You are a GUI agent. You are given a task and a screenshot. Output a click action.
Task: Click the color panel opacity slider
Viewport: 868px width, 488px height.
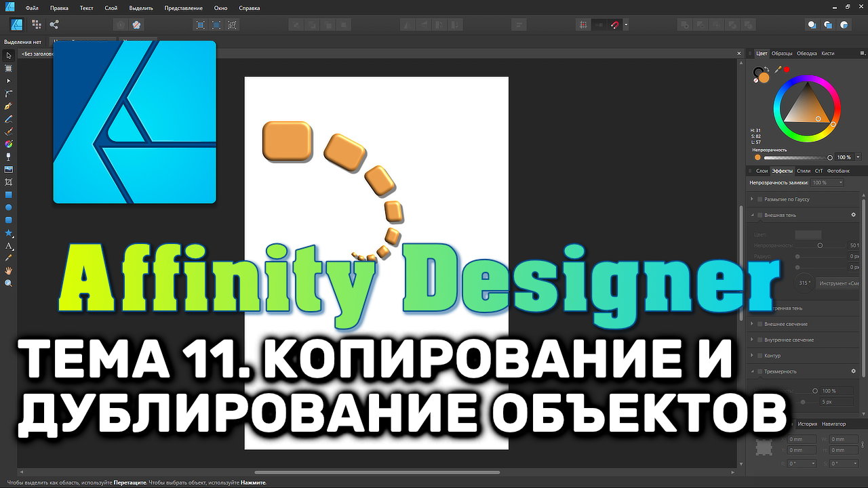(x=797, y=157)
